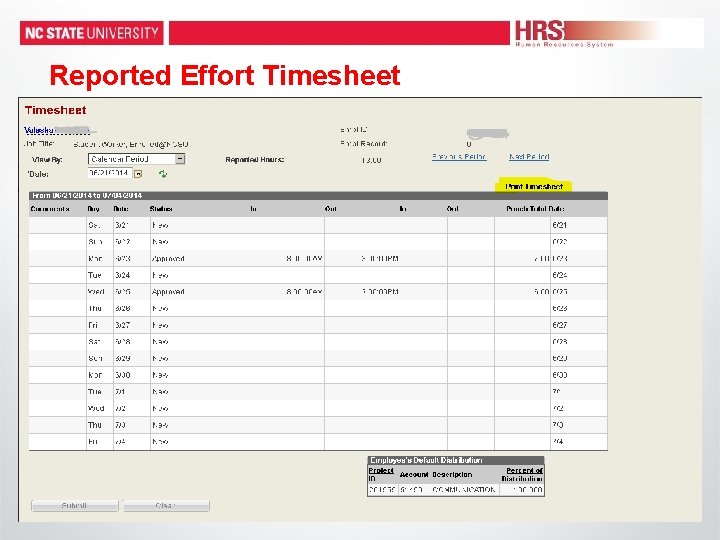Click the Clear button
Viewport: 720px width, 540px height.
click(x=166, y=506)
